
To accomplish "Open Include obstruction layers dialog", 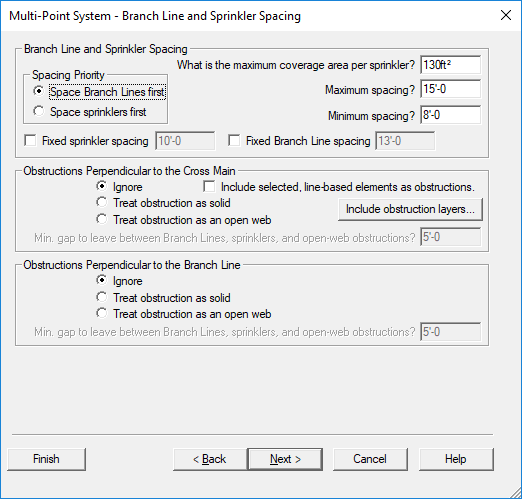I will point(410,209).
